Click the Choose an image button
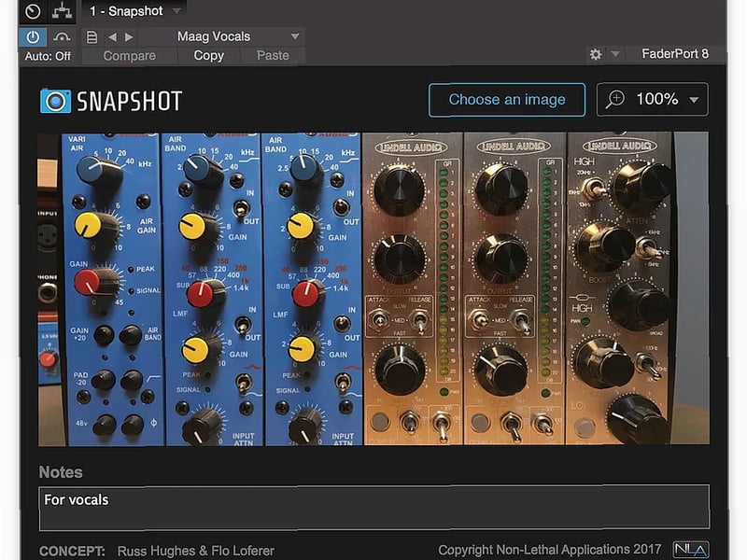 tap(506, 98)
